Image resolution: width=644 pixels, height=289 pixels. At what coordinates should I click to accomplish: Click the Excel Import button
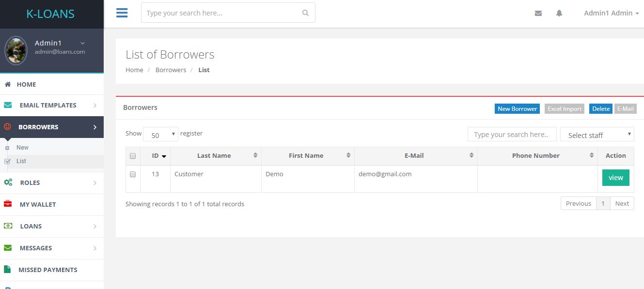click(565, 108)
